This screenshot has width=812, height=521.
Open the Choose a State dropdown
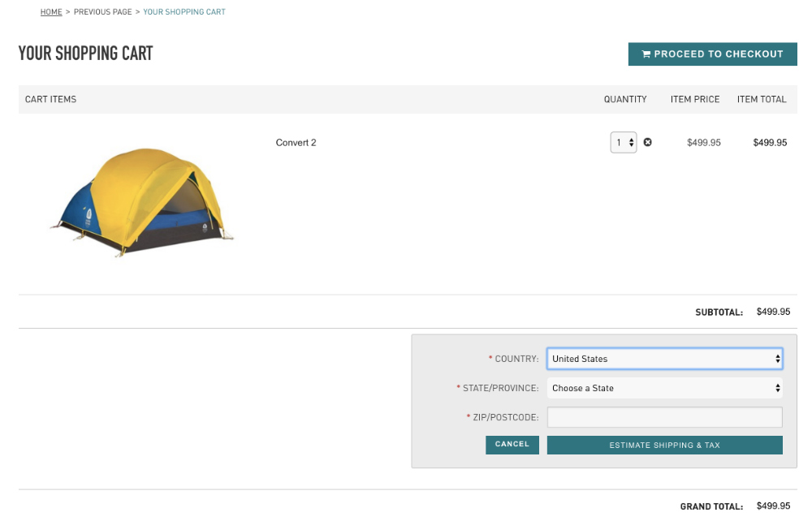tap(664, 388)
